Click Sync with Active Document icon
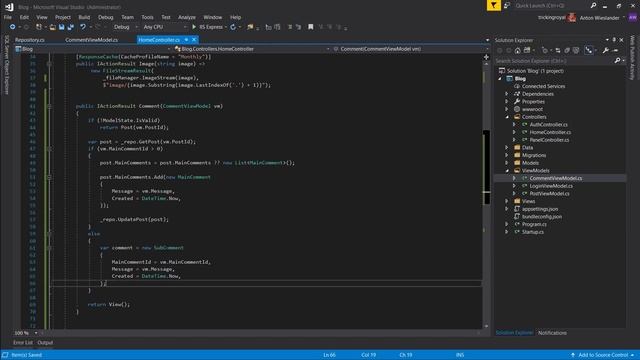Viewport: 640px width, 360px height. pos(558,50)
